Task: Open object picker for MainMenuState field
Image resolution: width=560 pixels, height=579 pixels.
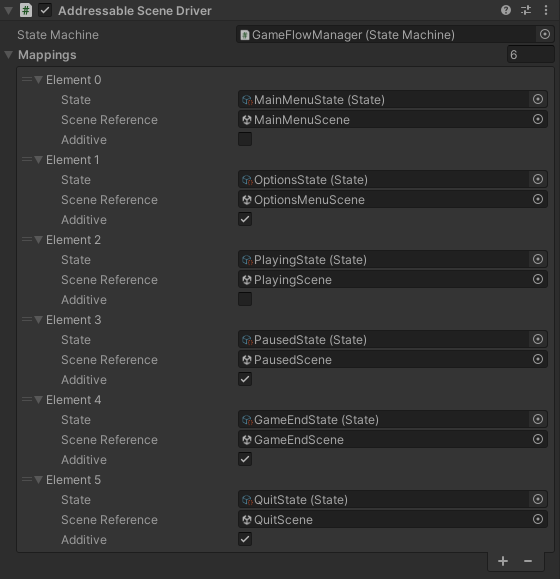Action: point(538,99)
